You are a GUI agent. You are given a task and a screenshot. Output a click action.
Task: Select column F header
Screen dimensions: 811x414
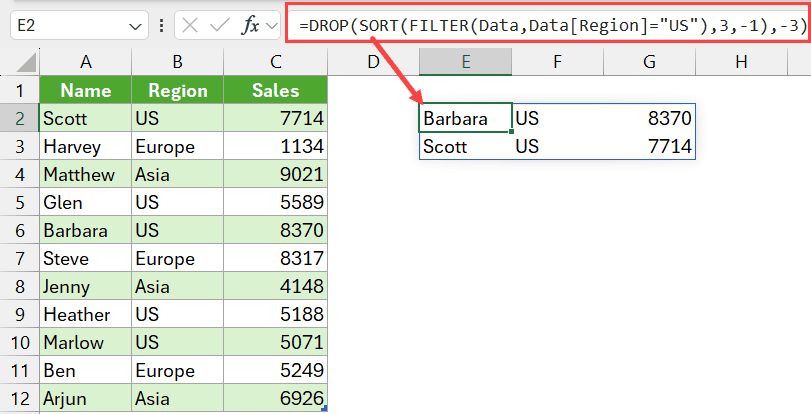coord(558,62)
